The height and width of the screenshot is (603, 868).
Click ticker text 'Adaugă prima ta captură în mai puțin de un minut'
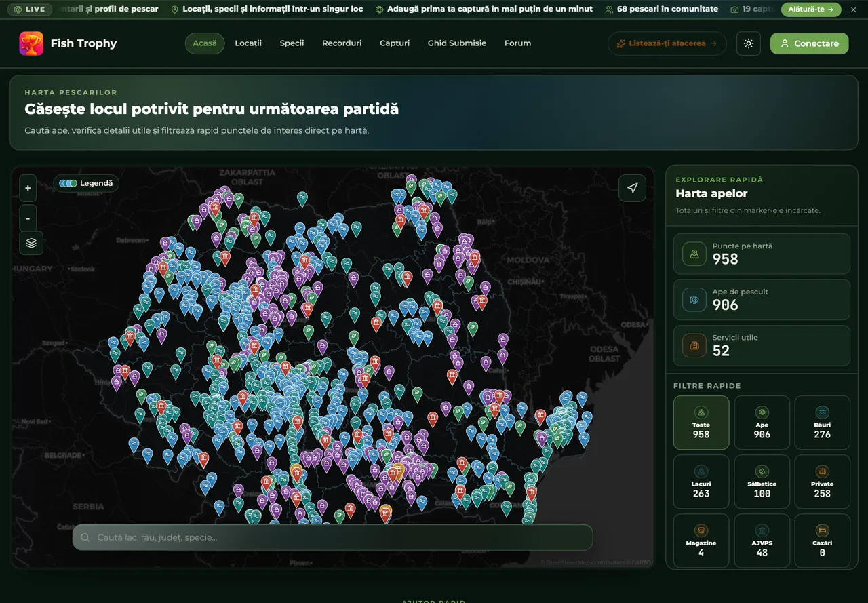490,9
